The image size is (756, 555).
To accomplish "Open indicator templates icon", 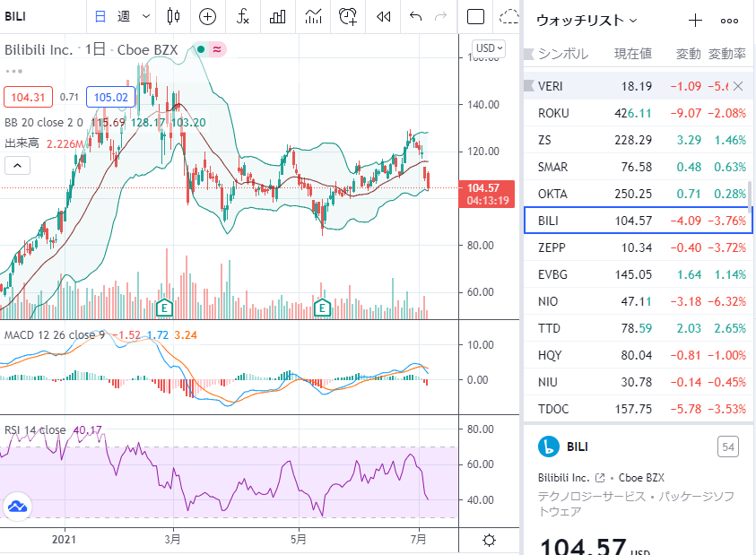I will (x=313, y=17).
